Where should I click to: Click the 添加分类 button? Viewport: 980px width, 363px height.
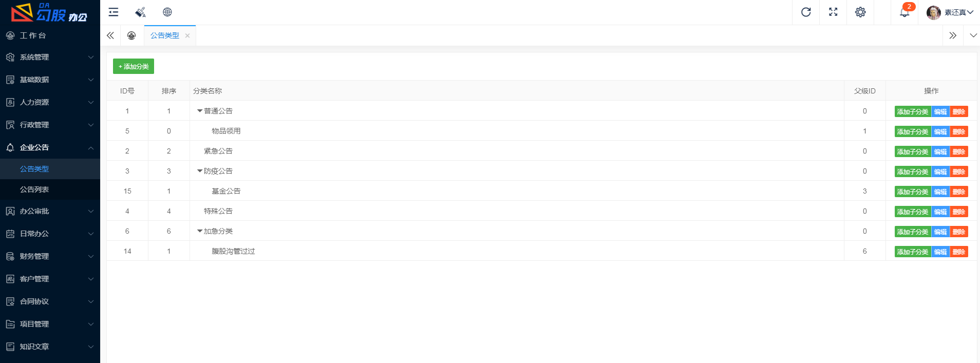tap(134, 66)
